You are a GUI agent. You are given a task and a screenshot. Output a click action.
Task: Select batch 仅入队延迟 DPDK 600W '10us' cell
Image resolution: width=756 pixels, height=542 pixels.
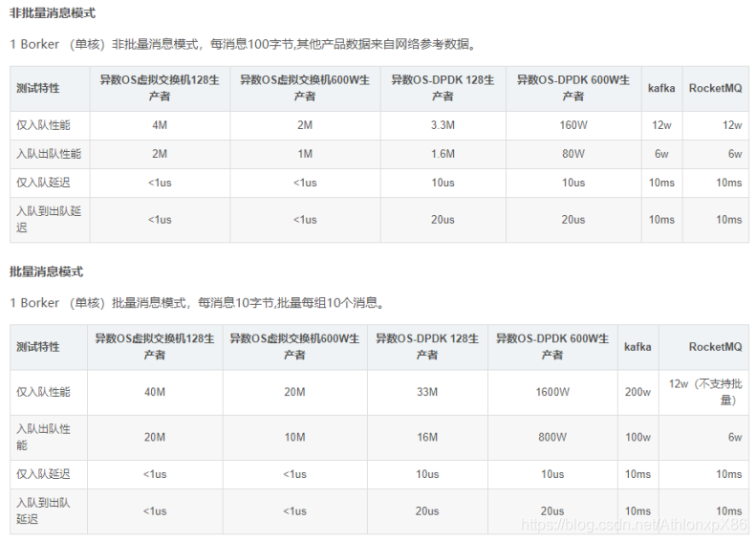pyautogui.click(x=552, y=474)
